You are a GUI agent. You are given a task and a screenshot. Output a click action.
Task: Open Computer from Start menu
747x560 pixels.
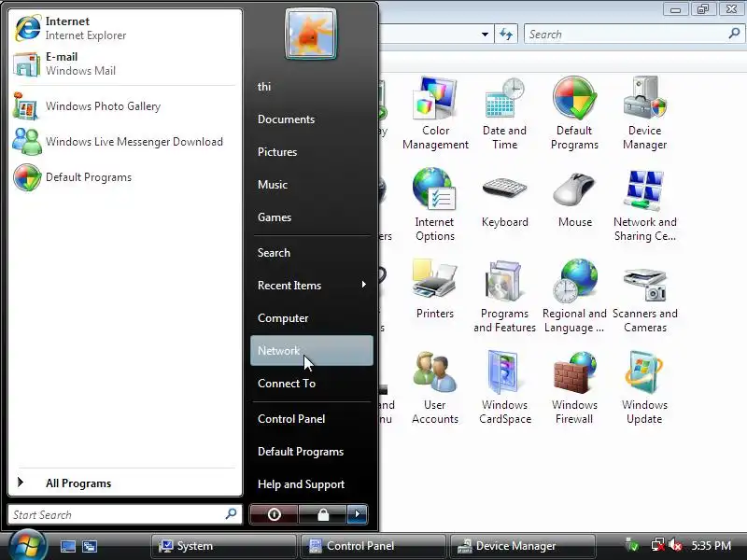coord(312,318)
